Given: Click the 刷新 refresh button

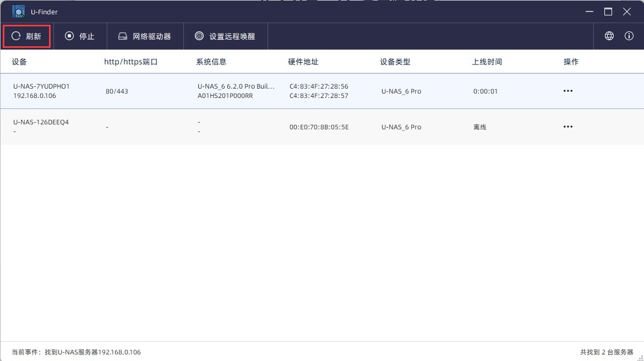Looking at the screenshot, I should coord(27,36).
